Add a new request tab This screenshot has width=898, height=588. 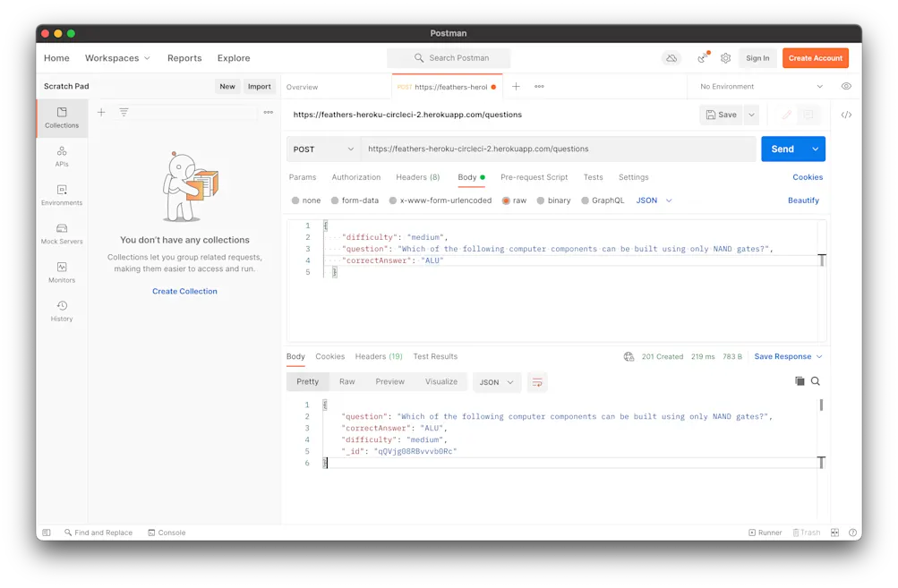[516, 87]
